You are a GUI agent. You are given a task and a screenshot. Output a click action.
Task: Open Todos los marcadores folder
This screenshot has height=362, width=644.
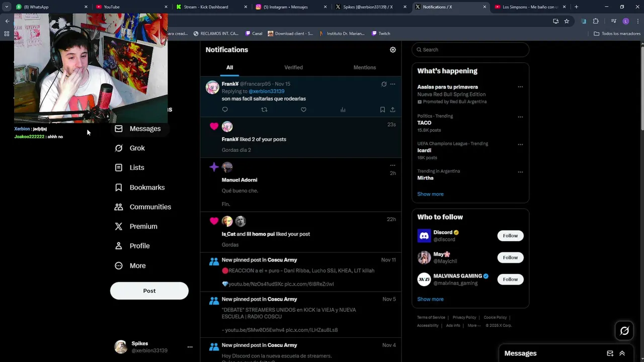click(617, 34)
